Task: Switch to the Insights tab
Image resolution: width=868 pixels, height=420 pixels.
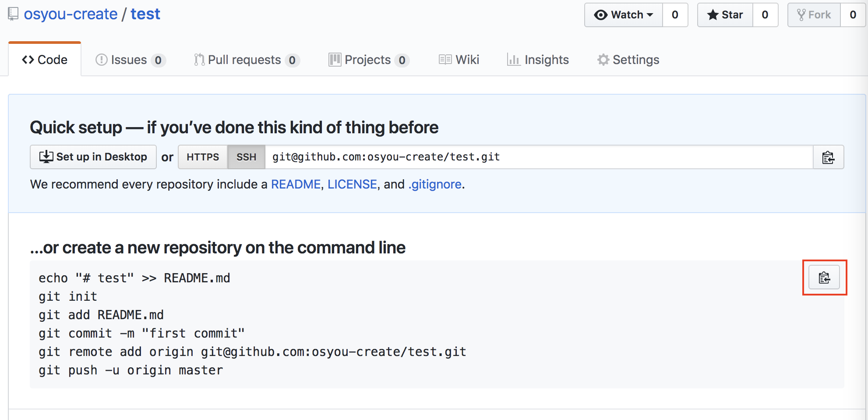Action: pos(538,60)
